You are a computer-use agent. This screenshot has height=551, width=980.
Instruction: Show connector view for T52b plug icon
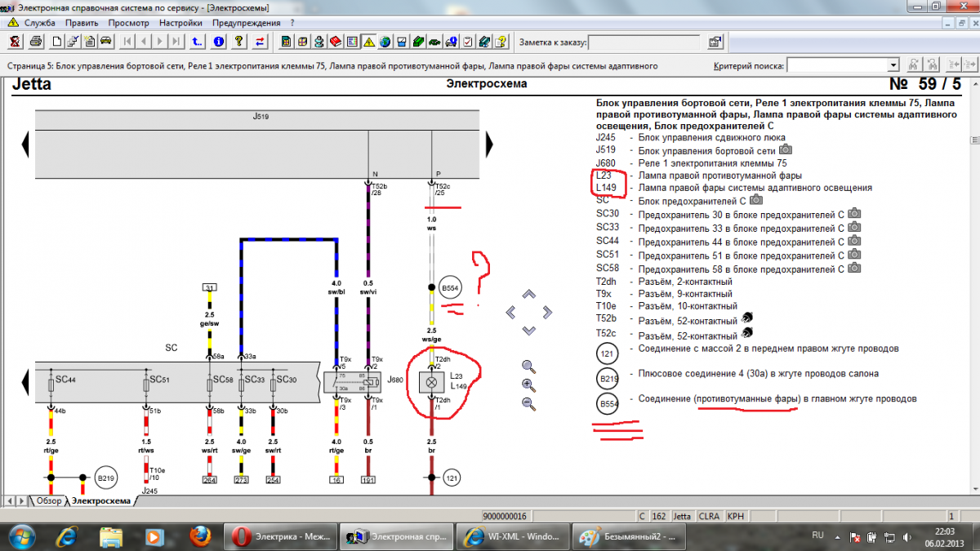[746, 318]
